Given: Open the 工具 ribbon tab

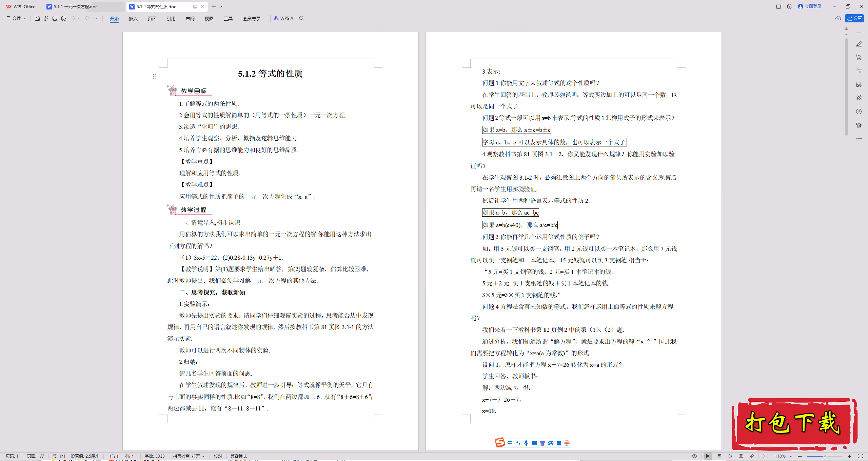Looking at the screenshot, I should pos(228,18).
